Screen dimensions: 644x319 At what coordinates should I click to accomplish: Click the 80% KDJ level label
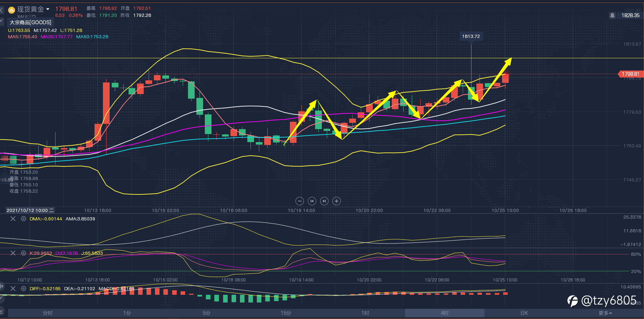[636, 254]
